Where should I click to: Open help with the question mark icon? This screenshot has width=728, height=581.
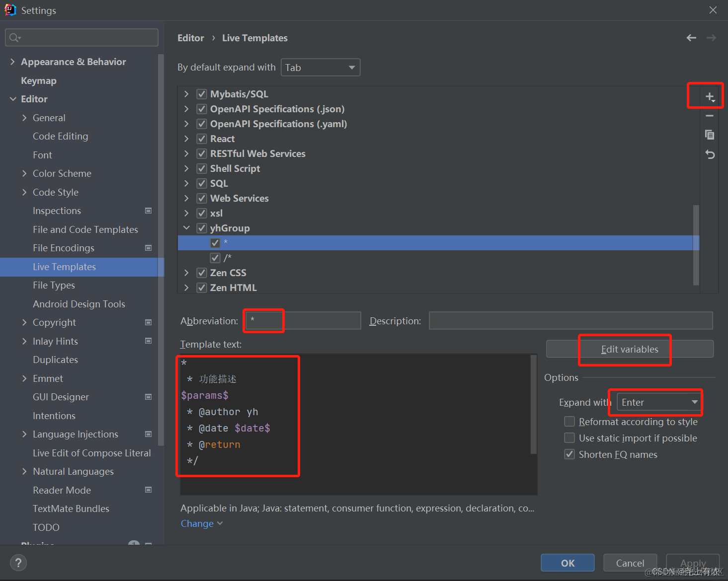pos(18,563)
